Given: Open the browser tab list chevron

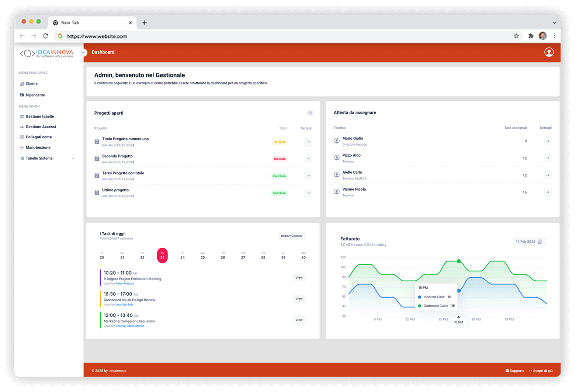Looking at the screenshot, I should [x=554, y=23].
